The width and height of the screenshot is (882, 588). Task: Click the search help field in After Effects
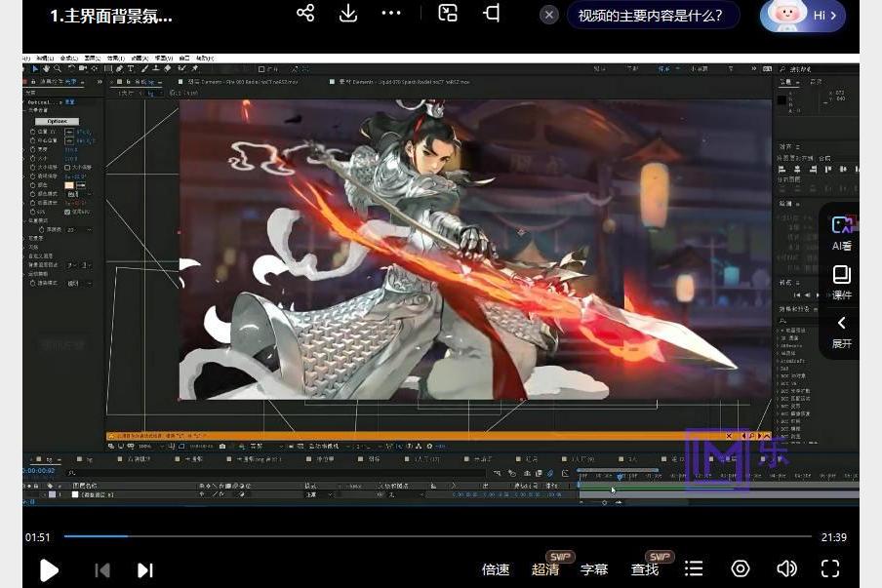(819, 69)
